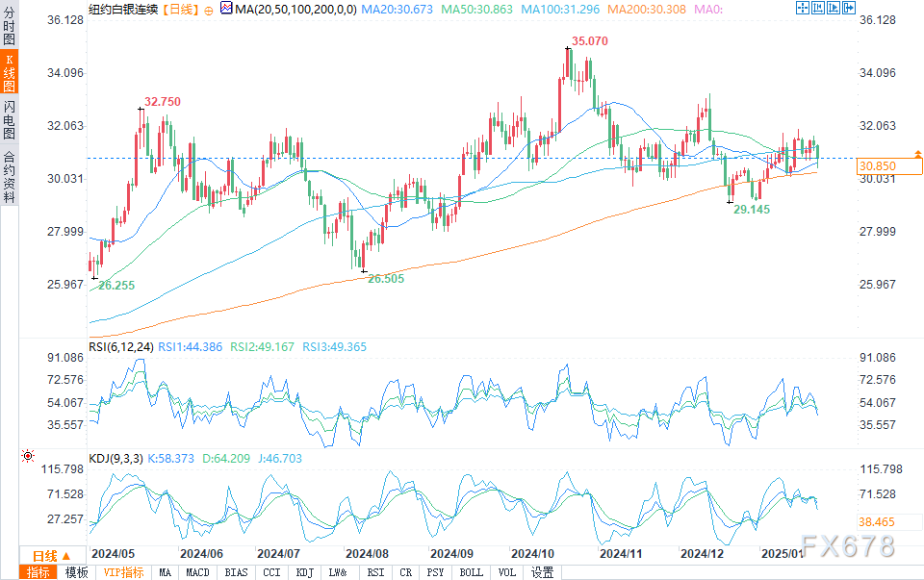924x580 pixels.
Task: Open the 【日线】 period selector in title
Action: pyautogui.click(x=180, y=10)
